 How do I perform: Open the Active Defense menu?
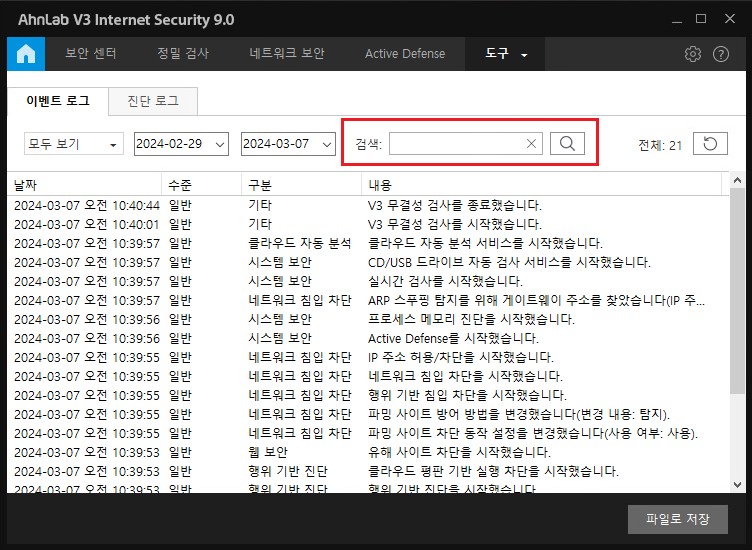(x=405, y=54)
